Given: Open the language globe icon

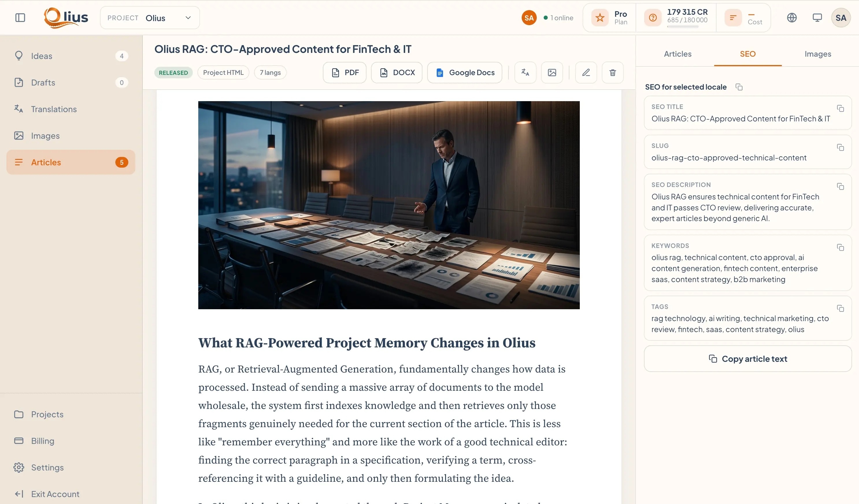Looking at the screenshot, I should tap(792, 18).
